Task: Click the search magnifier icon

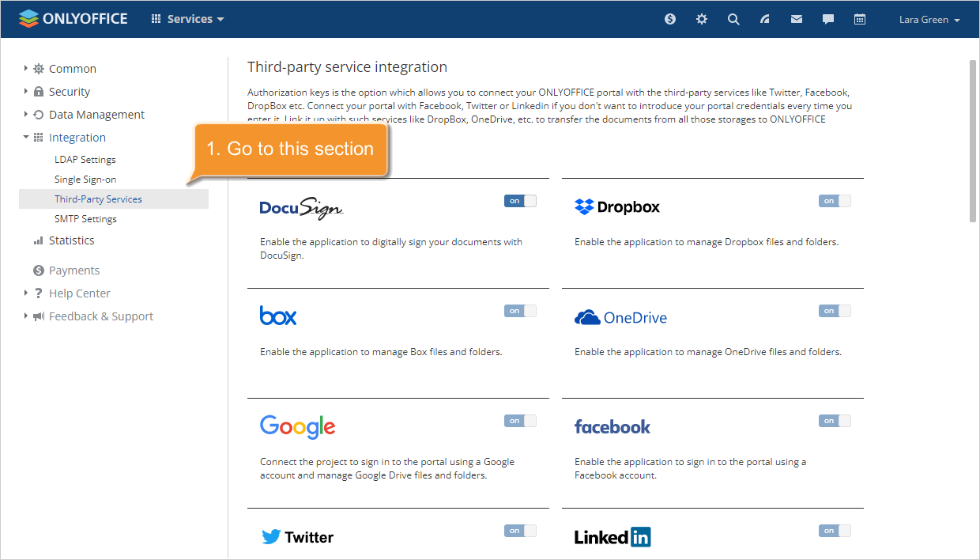Action: coord(733,19)
